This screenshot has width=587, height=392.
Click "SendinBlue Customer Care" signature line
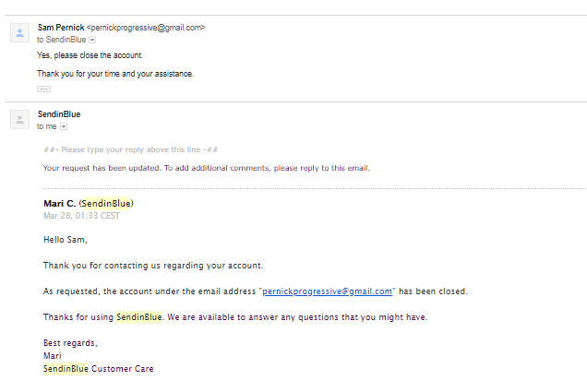[98, 369]
